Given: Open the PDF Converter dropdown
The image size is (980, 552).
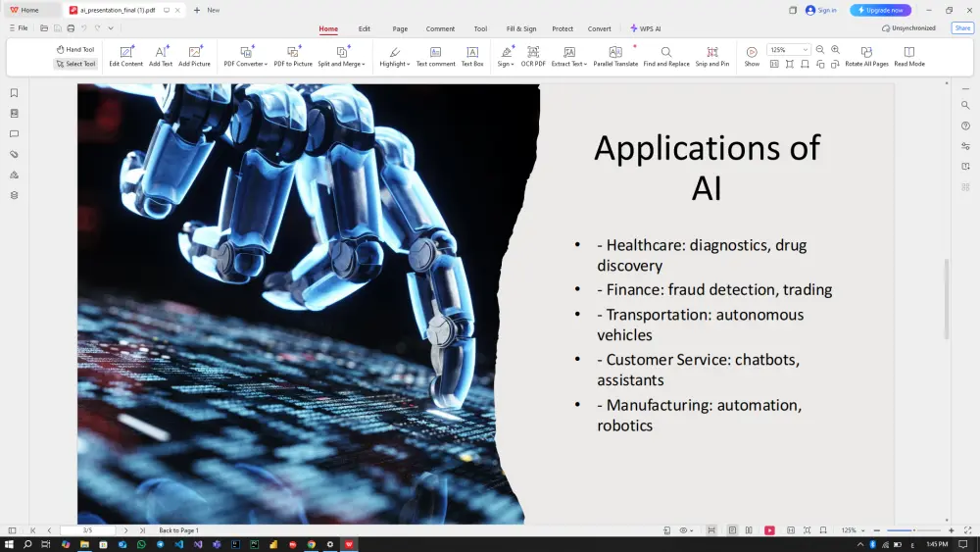Looking at the screenshot, I should pos(246,56).
